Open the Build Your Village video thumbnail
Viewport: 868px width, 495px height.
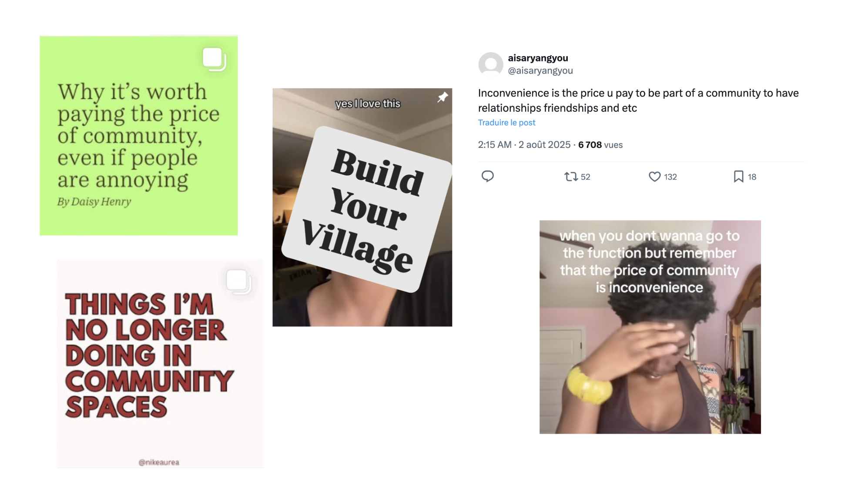click(x=362, y=207)
